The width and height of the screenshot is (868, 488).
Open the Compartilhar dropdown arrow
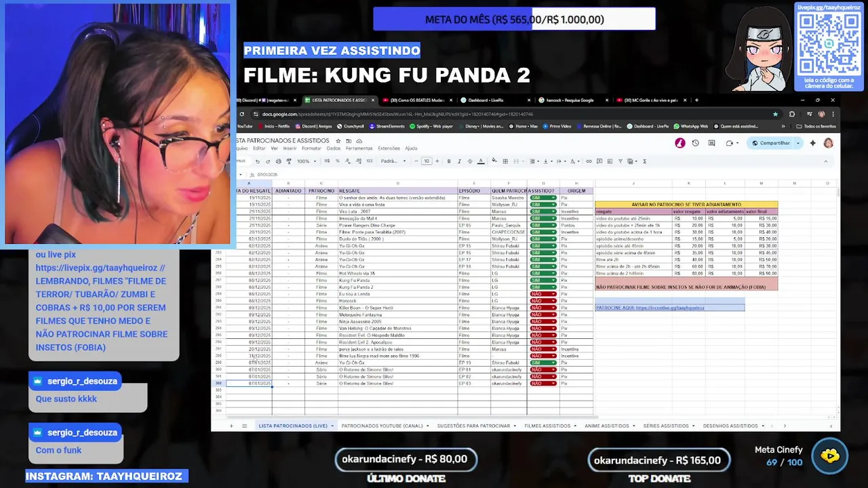click(799, 143)
